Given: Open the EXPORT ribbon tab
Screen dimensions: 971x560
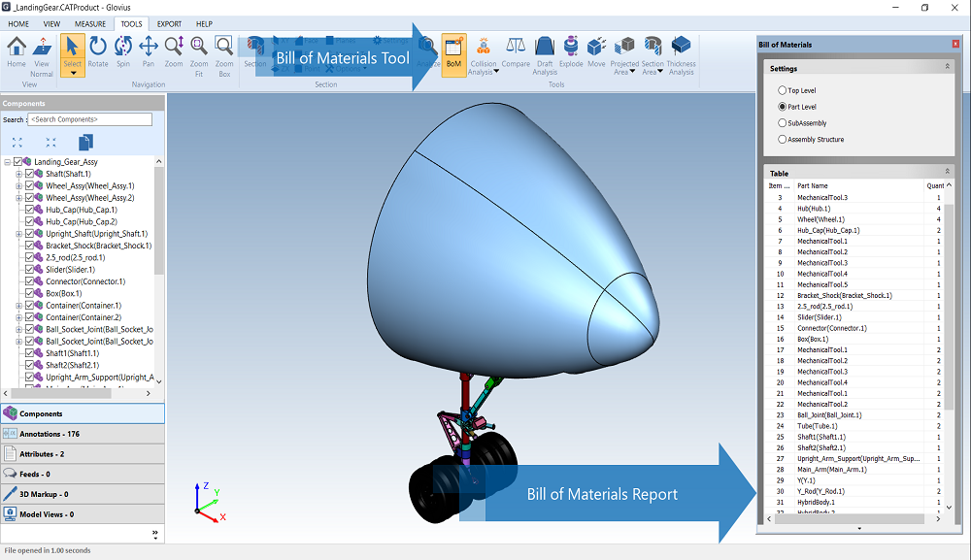Looking at the screenshot, I should (169, 24).
